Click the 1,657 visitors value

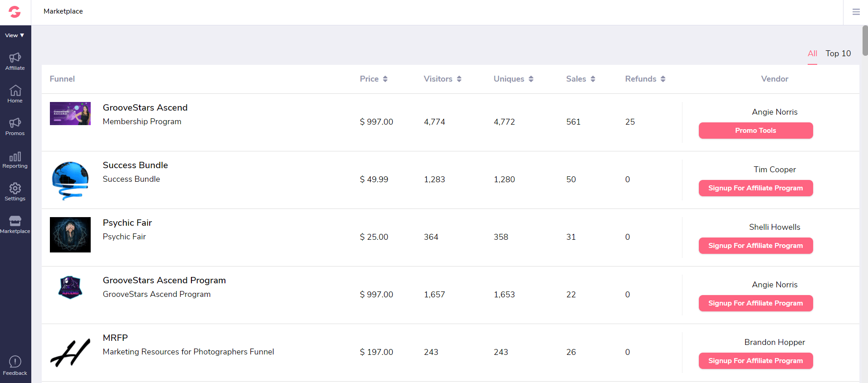434,295
